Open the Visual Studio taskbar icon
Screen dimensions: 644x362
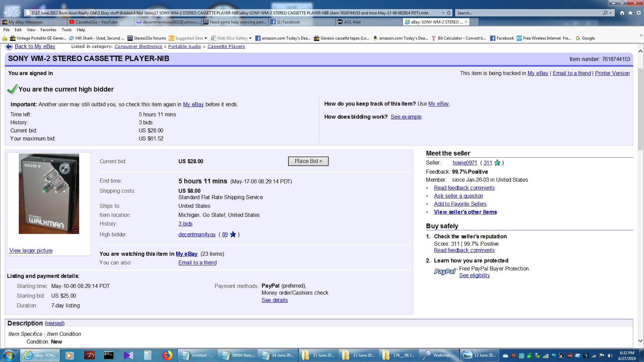click(x=128, y=355)
